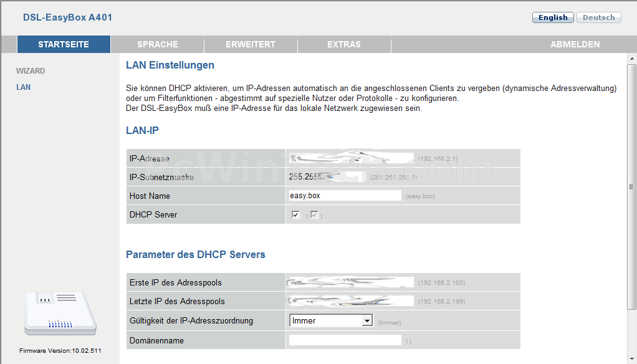637x364 pixels.
Task: Click the DHCP Server row label
Action: (153, 214)
